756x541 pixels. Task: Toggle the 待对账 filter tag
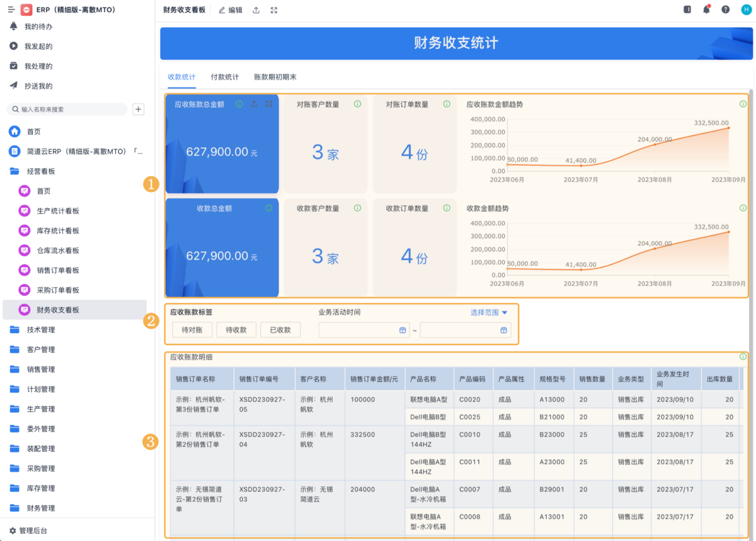(x=192, y=329)
